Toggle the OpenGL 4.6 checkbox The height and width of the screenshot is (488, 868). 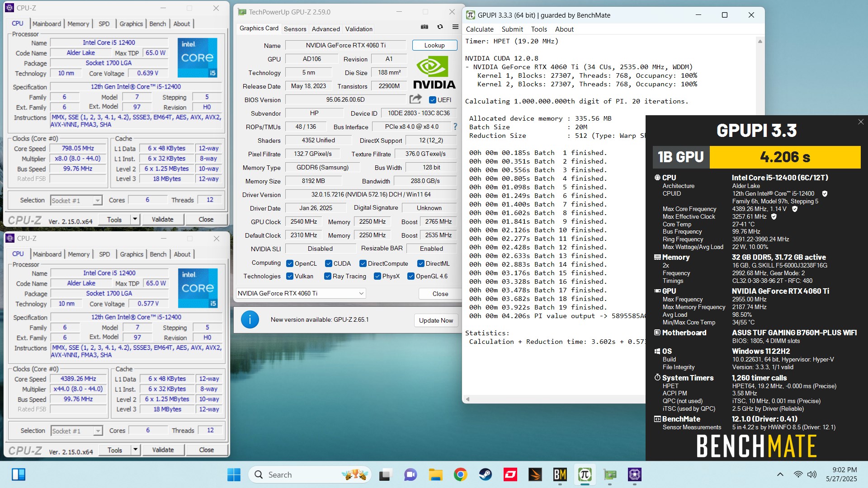410,276
